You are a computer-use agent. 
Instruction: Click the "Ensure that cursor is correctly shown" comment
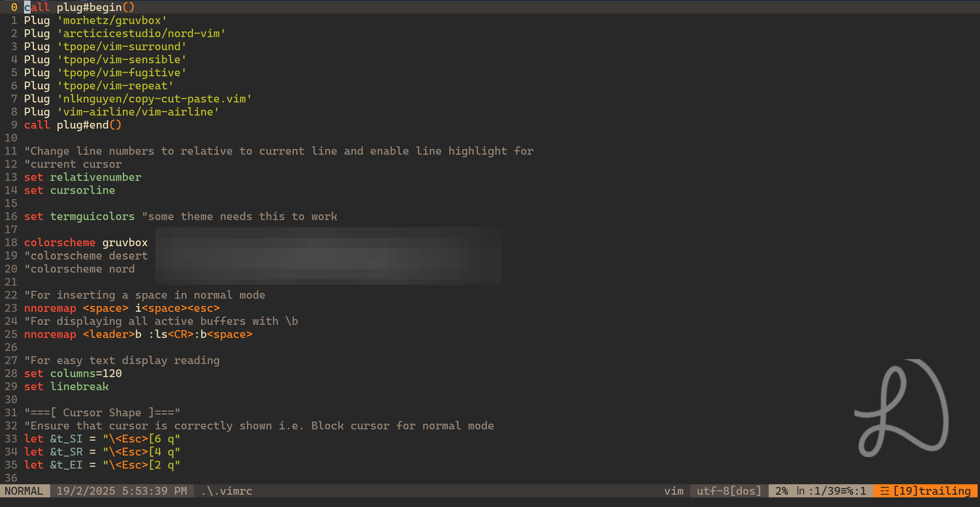[259, 425]
